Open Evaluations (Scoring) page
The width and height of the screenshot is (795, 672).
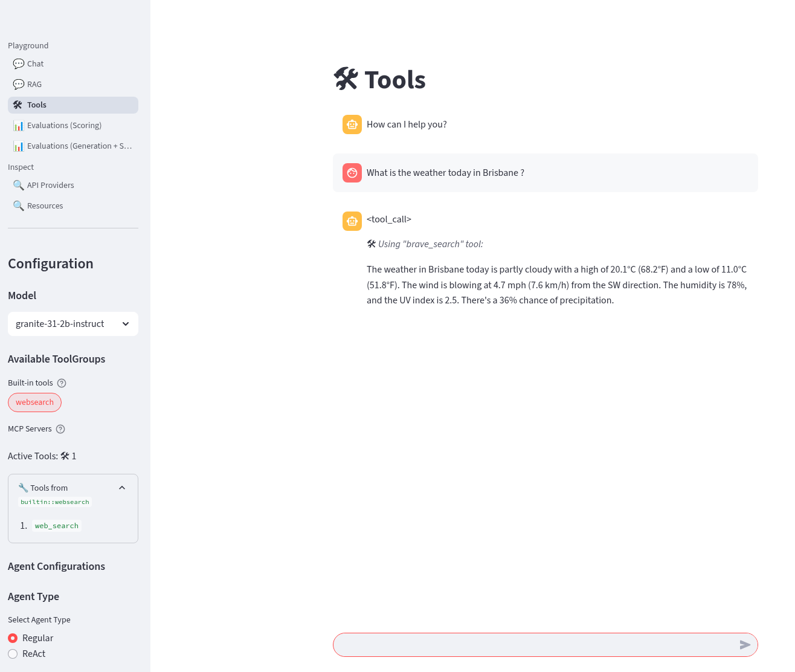click(x=73, y=126)
